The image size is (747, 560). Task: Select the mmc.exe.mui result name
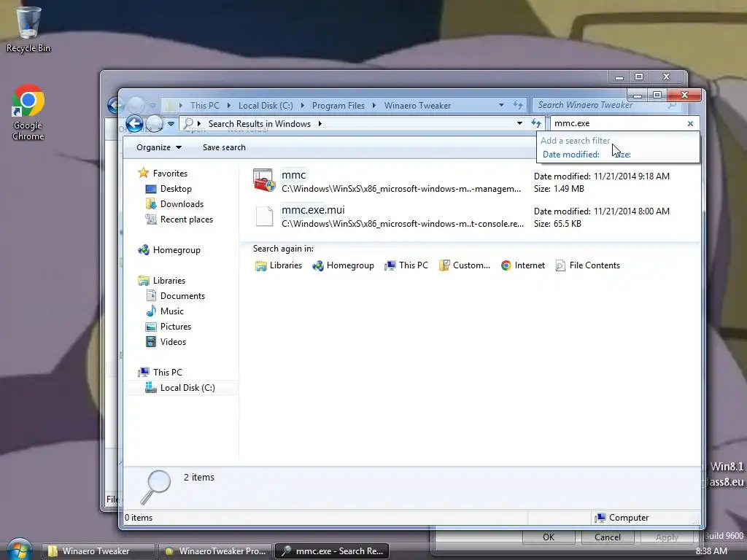(x=313, y=210)
